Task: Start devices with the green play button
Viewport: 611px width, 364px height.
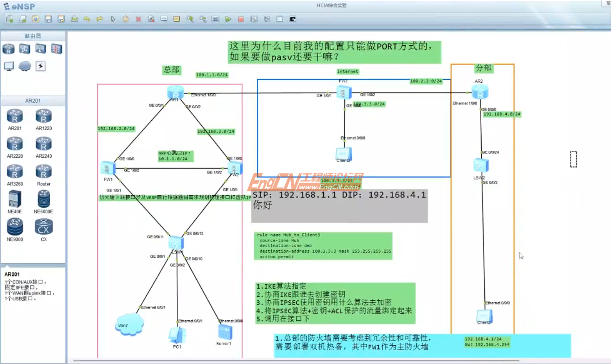Action: [229, 19]
